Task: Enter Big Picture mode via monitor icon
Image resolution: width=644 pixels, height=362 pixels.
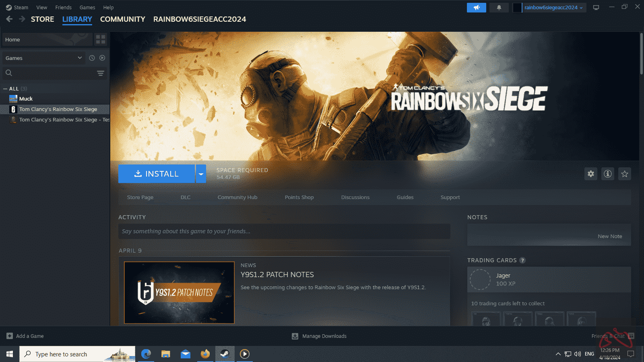Action: 596,7
